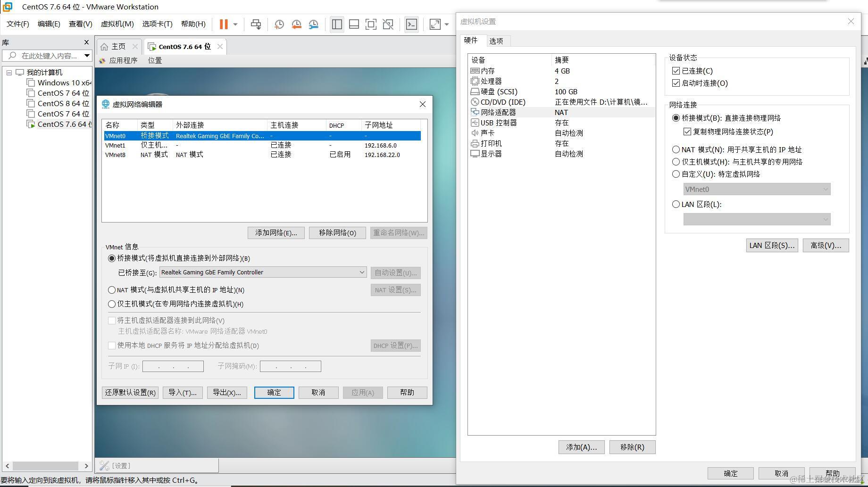Image resolution: width=868 pixels, height=487 pixels.
Task: Open the 选项卡(T) menu
Action: [x=158, y=24]
